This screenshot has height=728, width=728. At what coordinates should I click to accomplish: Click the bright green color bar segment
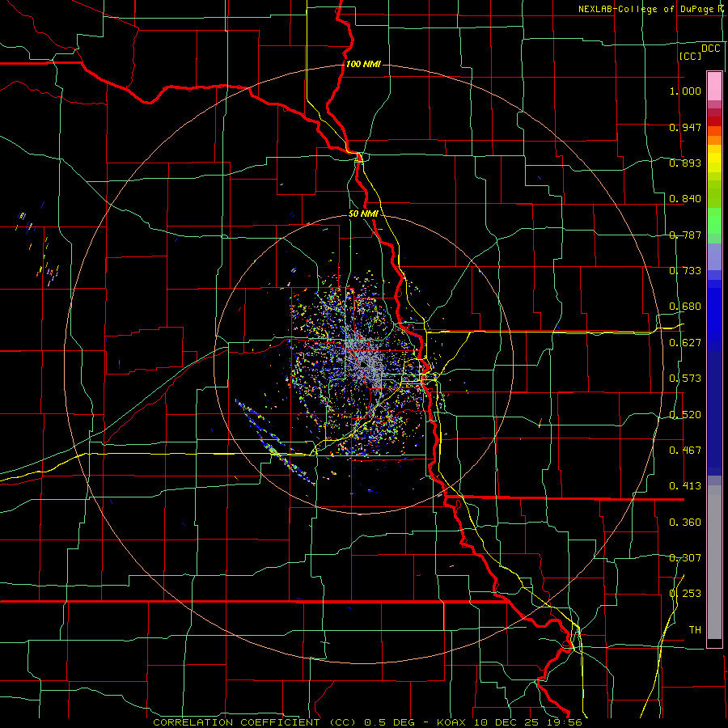714,221
